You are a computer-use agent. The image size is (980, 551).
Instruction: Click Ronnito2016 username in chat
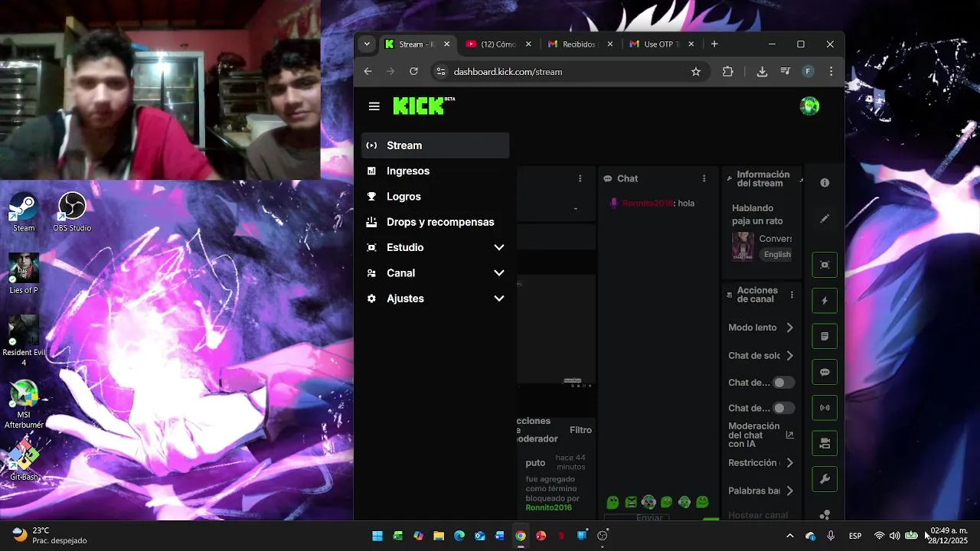point(647,204)
